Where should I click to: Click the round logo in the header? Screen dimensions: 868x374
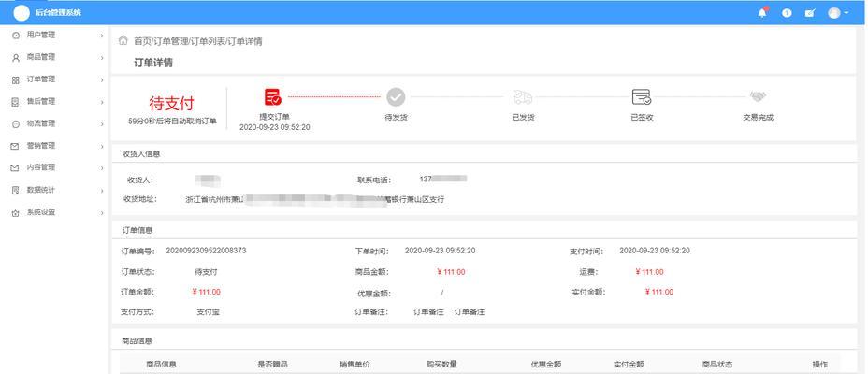(x=21, y=12)
